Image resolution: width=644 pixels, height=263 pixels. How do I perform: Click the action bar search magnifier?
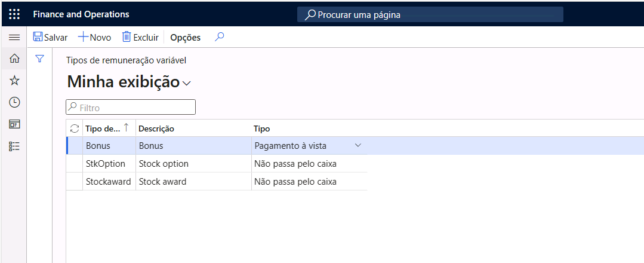point(220,37)
